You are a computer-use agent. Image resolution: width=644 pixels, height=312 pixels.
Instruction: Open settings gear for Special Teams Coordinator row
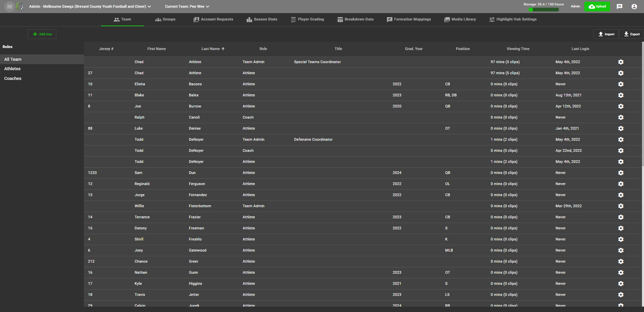[x=621, y=62]
